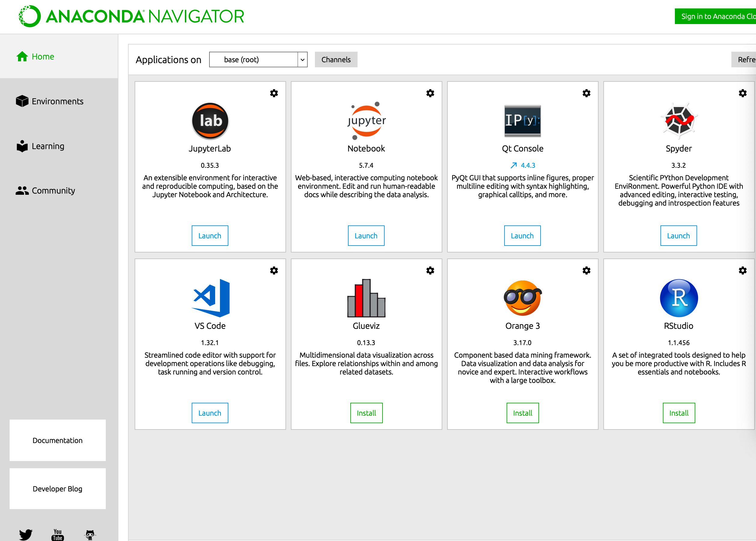Click the Refresh button
This screenshot has width=756, height=541.
coord(743,60)
